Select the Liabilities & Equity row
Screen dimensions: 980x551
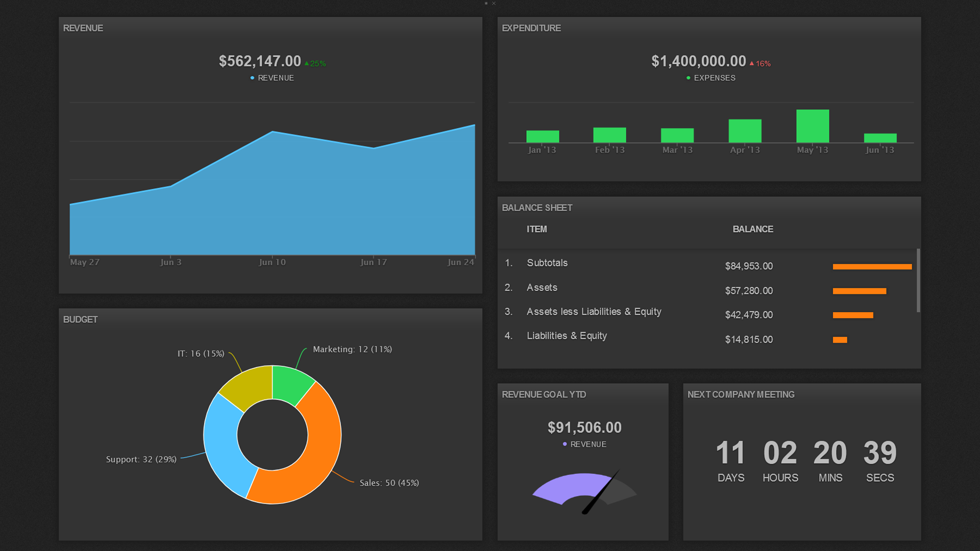[567, 336]
